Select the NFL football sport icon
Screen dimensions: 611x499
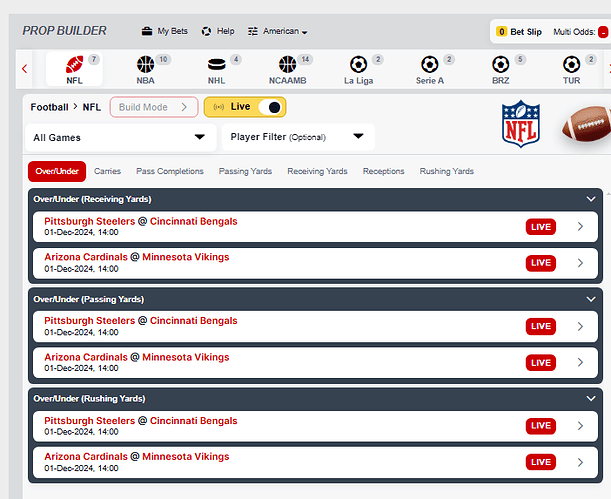point(74,65)
